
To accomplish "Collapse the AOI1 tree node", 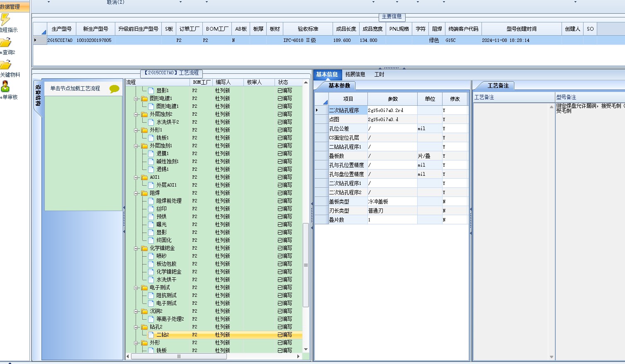I will click(136, 177).
